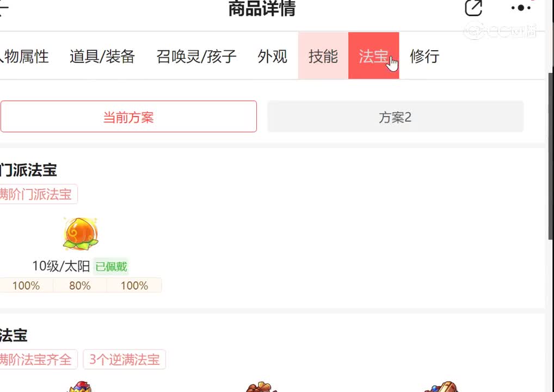Select the middle treasure icon at bottom
The width and height of the screenshot is (554, 392).
(x=261, y=387)
